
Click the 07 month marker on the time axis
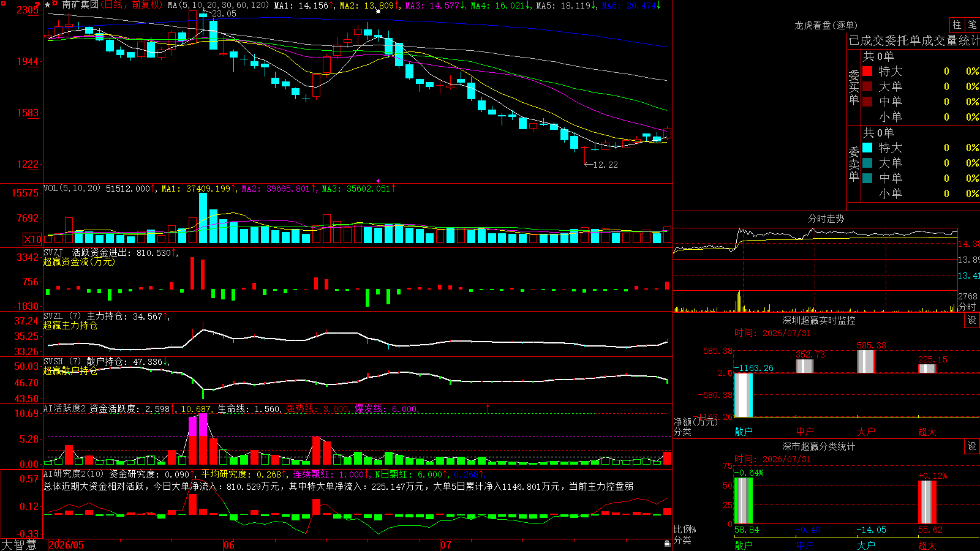[446, 545]
